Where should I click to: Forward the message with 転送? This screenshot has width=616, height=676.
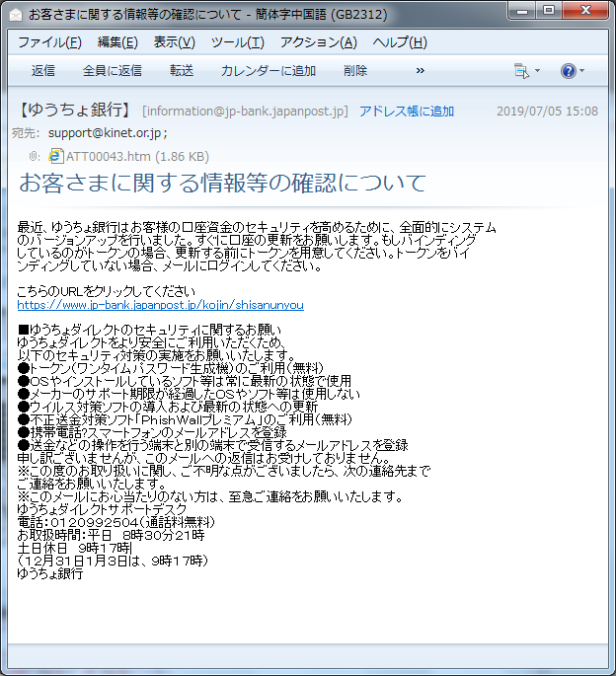tap(182, 70)
